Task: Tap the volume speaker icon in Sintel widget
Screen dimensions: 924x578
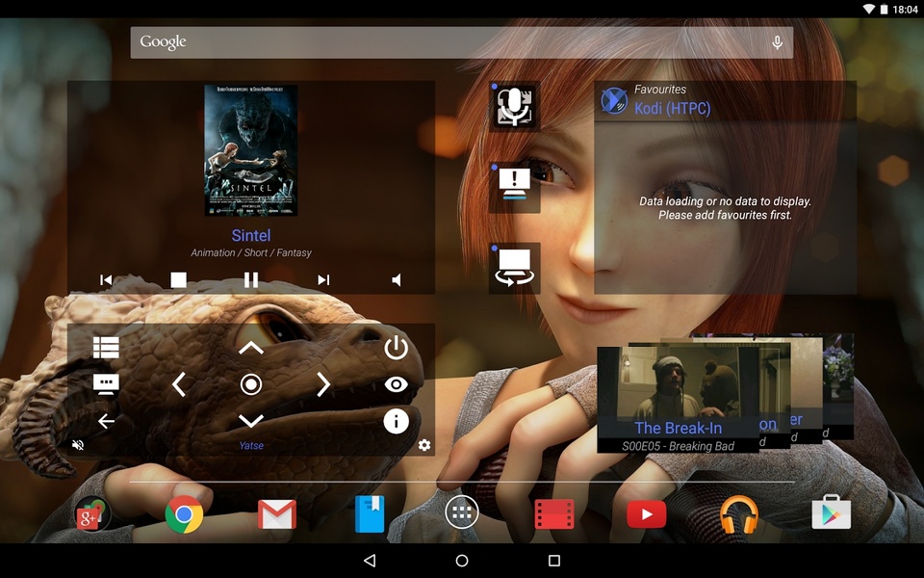Action: pyautogui.click(x=397, y=280)
